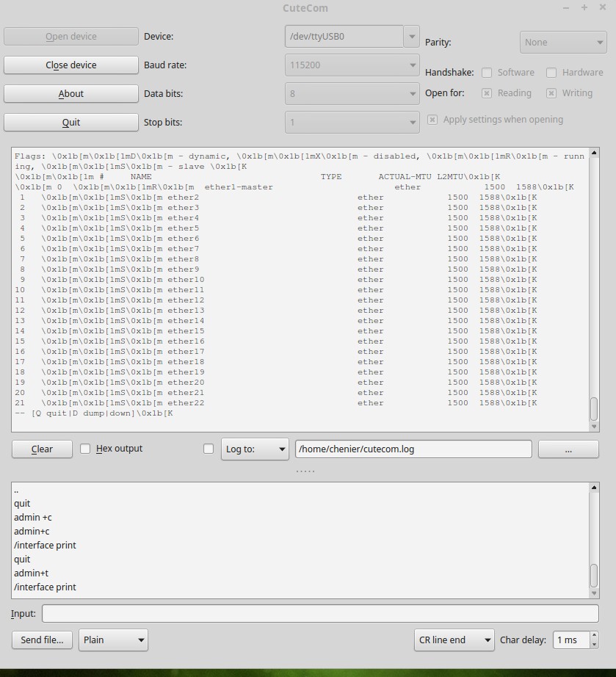The height and width of the screenshot is (677, 616).
Task: Select the '..' history entry
Action: coord(16,490)
